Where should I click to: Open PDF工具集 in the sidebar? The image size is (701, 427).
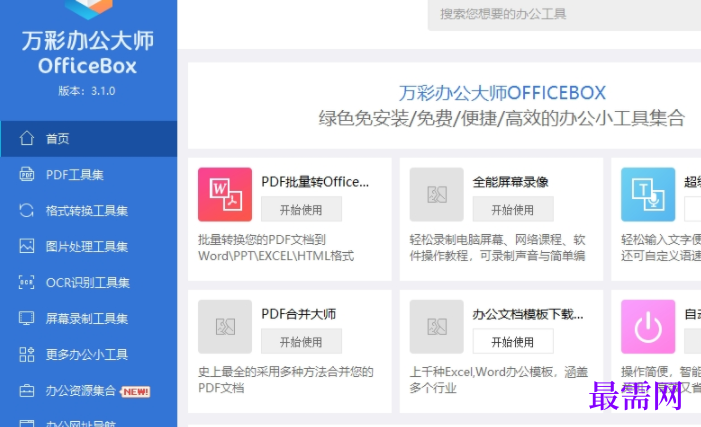click(x=89, y=174)
